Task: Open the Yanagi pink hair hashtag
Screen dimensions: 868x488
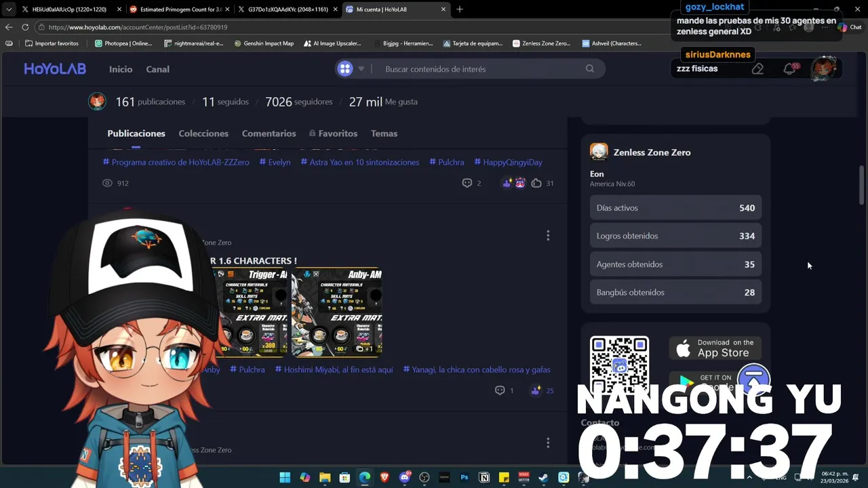Action: coord(477,369)
